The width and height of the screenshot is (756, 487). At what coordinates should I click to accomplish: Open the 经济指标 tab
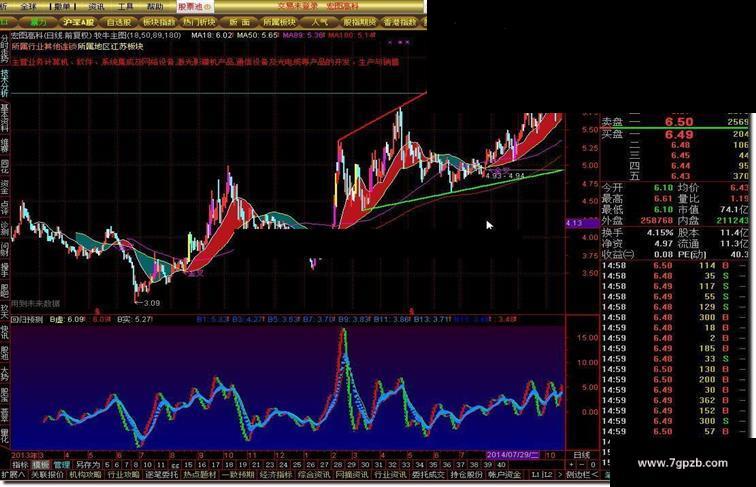276,475
